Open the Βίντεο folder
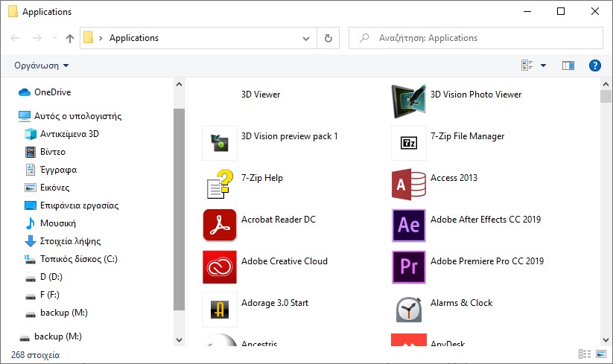 [53, 152]
